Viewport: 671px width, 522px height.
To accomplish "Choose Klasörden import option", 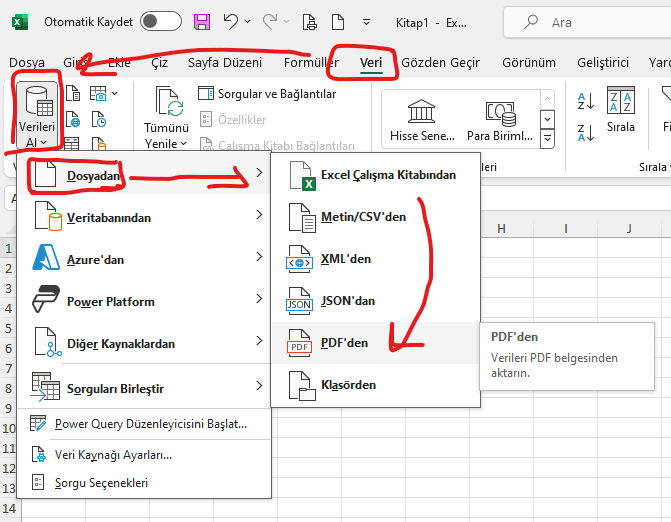I will (376, 385).
